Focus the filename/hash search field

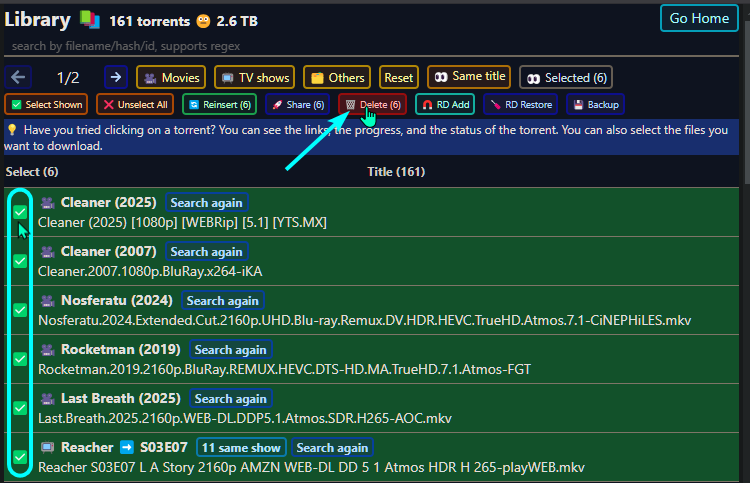[371, 46]
